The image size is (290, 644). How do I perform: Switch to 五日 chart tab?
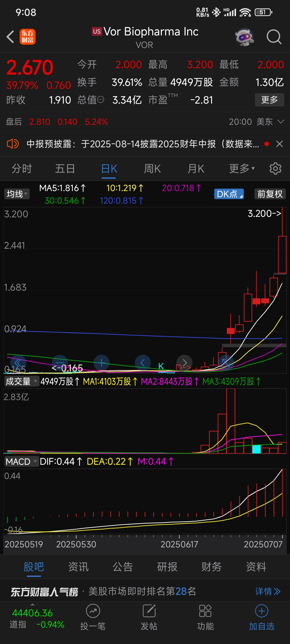(x=65, y=169)
